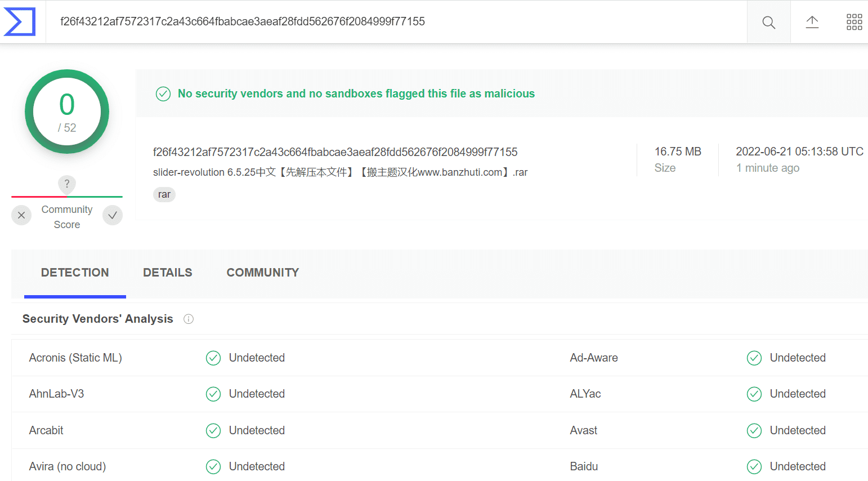Click the Security Vendors' Analysis heading
This screenshot has height=481, width=868.
(x=98, y=319)
